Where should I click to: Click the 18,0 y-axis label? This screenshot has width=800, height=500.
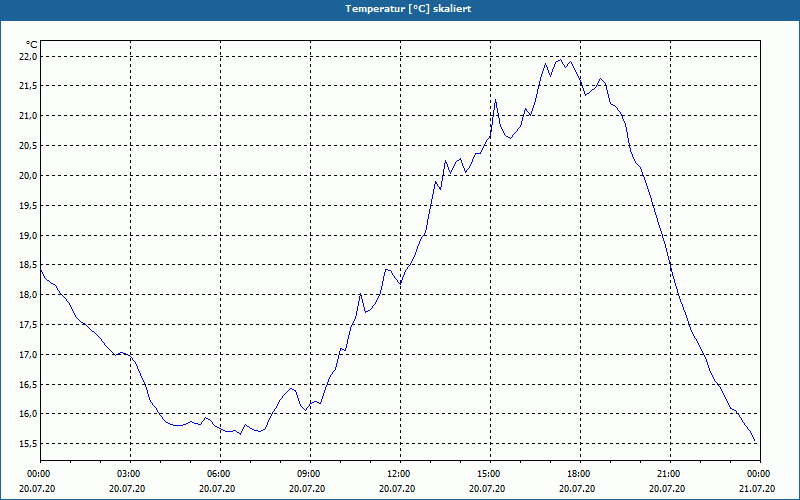coord(28,295)
